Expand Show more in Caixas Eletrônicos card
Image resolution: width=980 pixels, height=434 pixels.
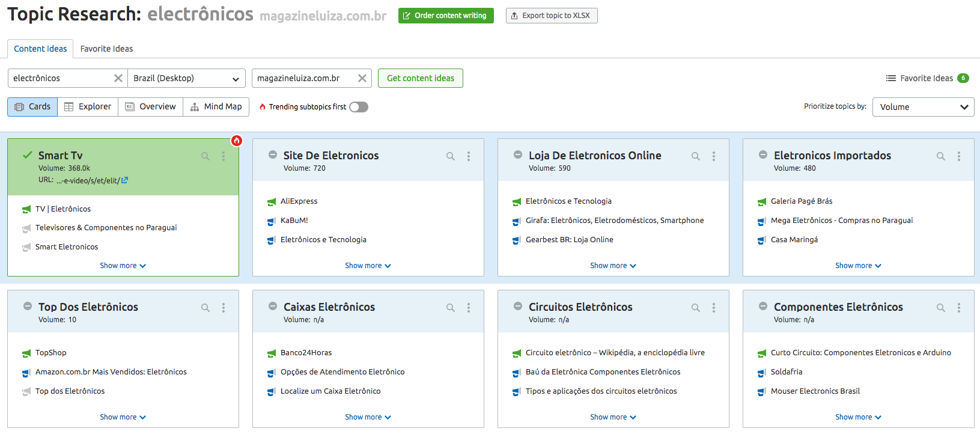point(368,417)
